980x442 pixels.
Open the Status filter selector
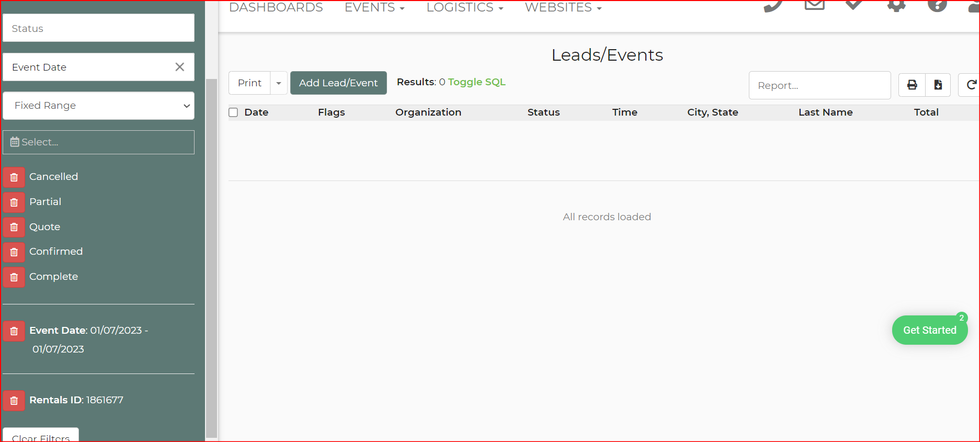(98, 28)
